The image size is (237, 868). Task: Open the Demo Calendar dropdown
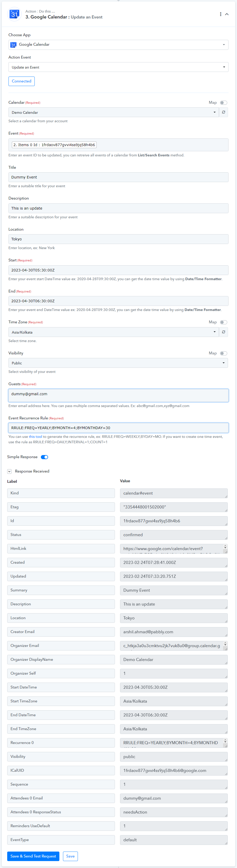[x=114, y=112]
